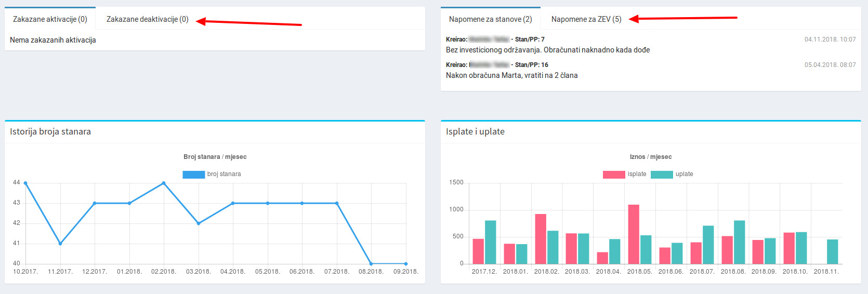868x294 pixels.
Task: Click the pink isplate legend swatch
Action: coord(613,175)
